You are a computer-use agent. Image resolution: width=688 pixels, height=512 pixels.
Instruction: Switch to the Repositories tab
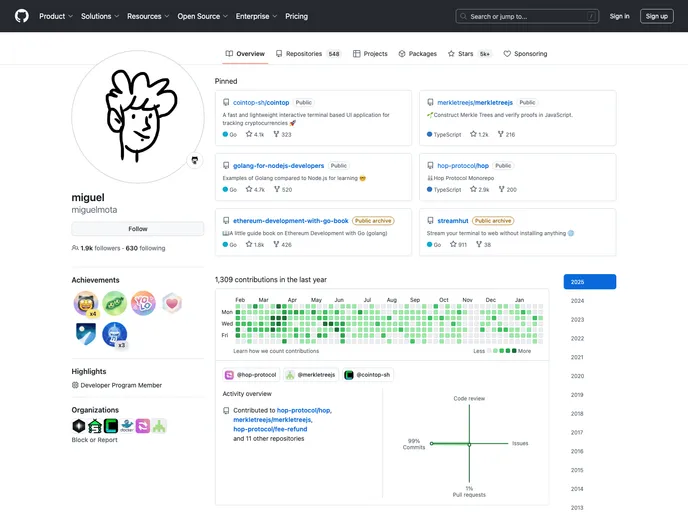[308, 54]
